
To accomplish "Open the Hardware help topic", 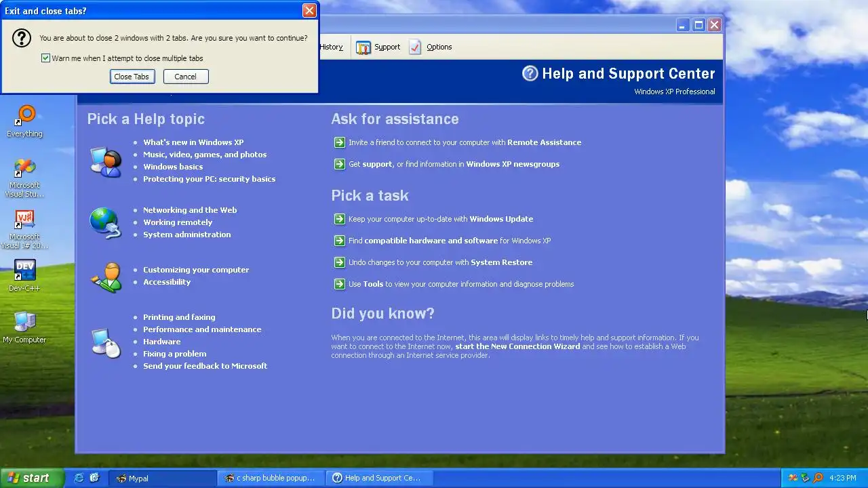I will point(161,342).
